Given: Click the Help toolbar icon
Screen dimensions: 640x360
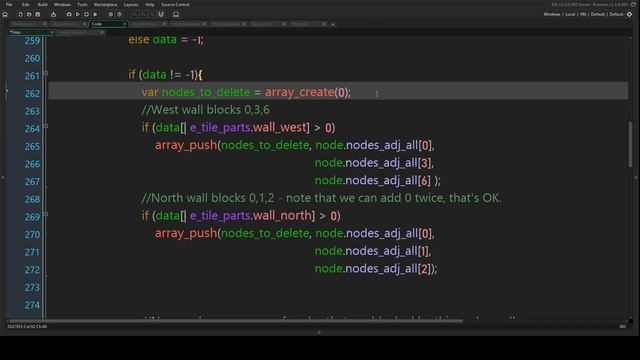Looking at the screenshot, I should 119,14.
